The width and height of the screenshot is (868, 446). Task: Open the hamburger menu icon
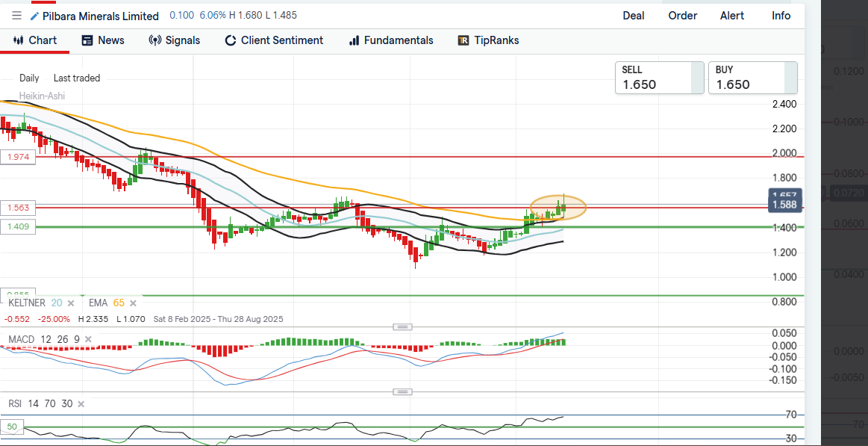pos(16,16)
